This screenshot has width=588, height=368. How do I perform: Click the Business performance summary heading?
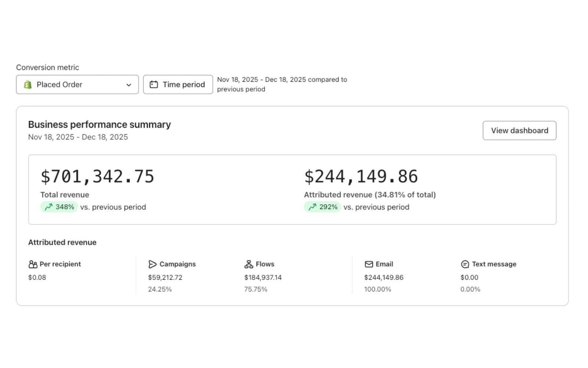(x=99, y=125)
